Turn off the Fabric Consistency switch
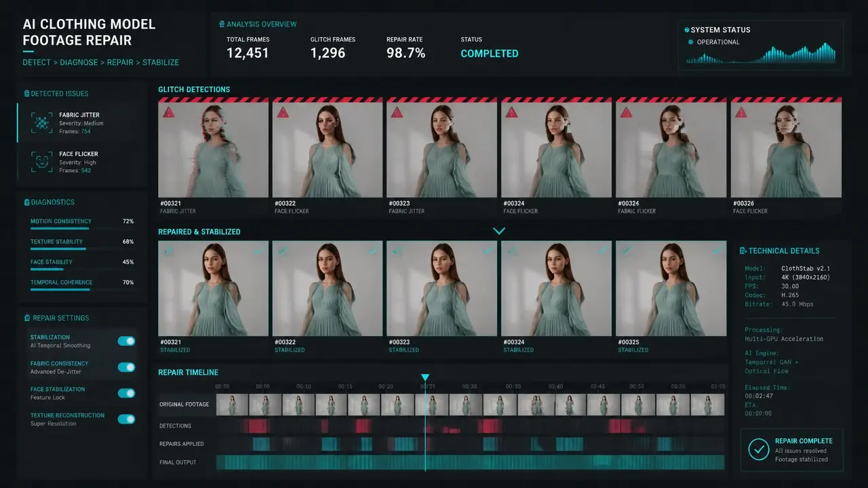The width and height of the screenshot is (868, 488). pyautogui.click(x=126, y=367)
